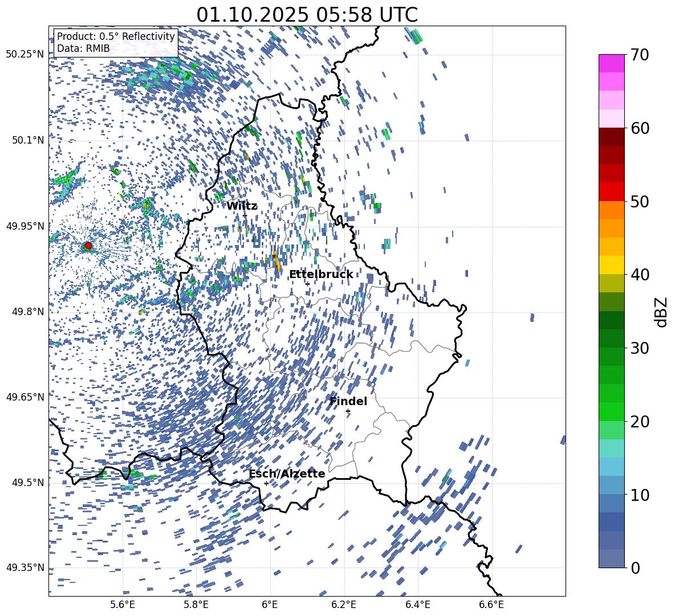Click the Findel station label
The width and height of the screenshot is (675, 616).
click(348, 401)
